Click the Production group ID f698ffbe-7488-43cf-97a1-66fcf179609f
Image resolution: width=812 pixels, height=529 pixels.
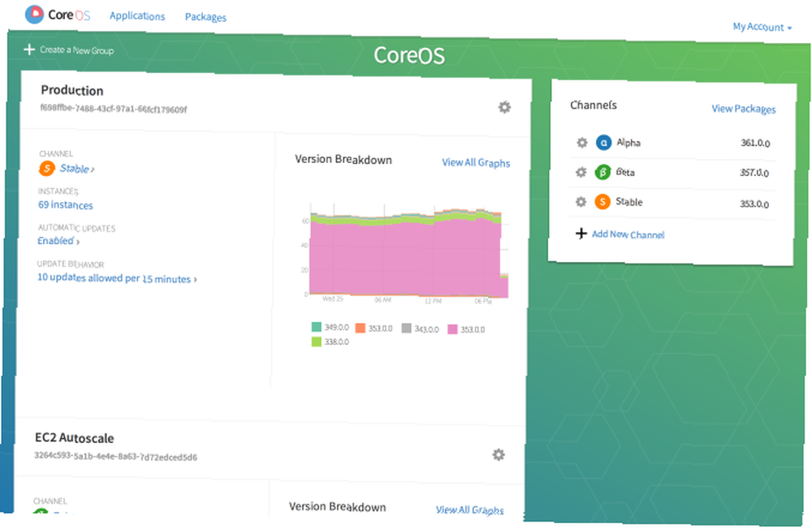coord(114,109)
